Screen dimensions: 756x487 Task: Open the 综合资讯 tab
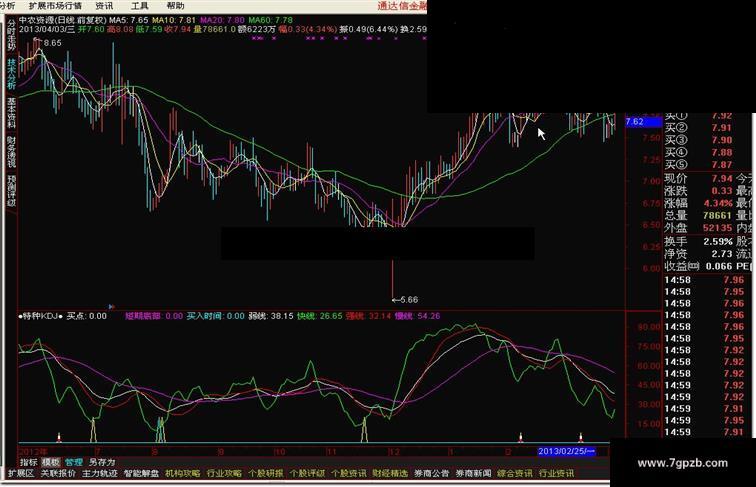tap(515, 473)
